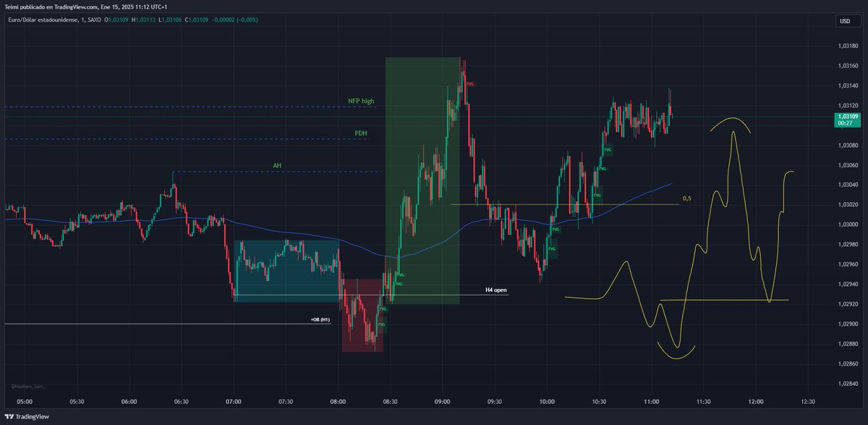868x425 pixels.
Task: Click price axis label 1,02920
Action: tap(846, 304)
